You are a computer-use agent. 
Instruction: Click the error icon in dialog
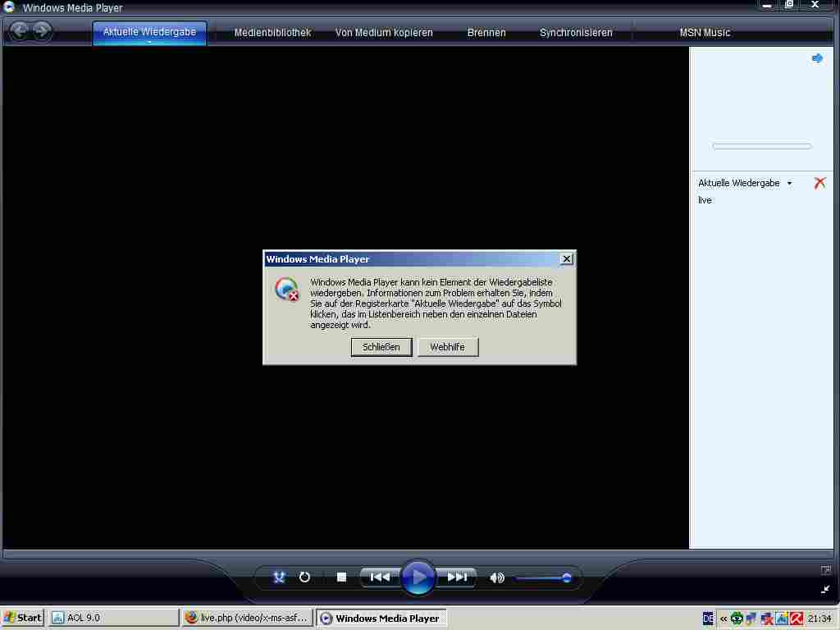point(286,289)
